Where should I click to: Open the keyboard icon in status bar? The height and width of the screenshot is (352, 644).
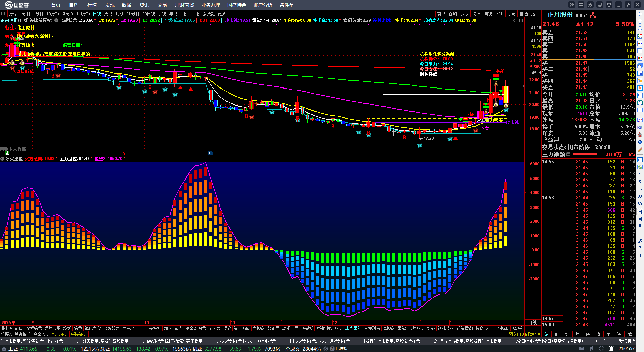(x=581, y=349)
